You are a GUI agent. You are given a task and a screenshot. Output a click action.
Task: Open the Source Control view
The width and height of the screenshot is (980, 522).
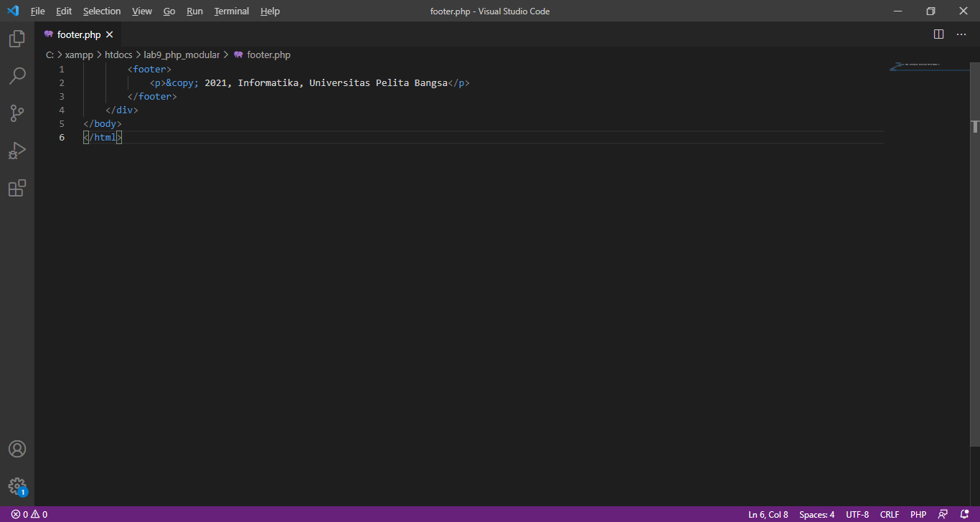[17, 113]
